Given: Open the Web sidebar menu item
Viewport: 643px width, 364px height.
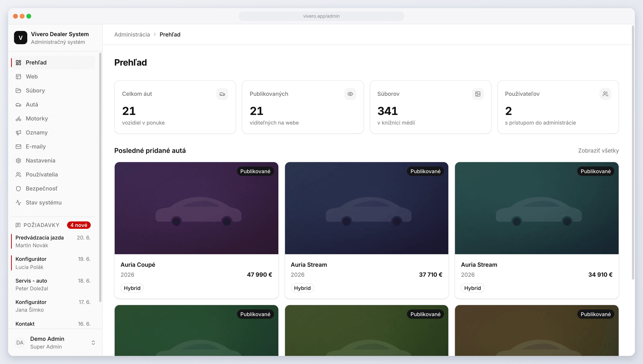Looking at the screenshot, I should 53,76.
